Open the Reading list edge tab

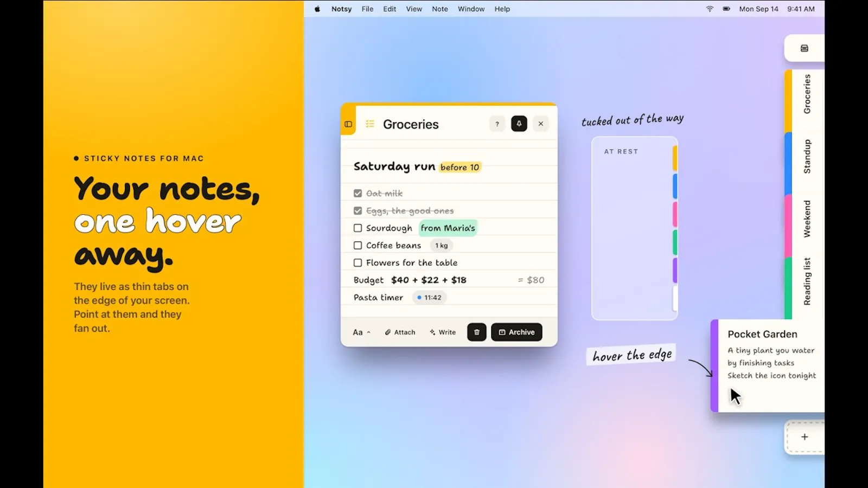(x=805, y=288)
